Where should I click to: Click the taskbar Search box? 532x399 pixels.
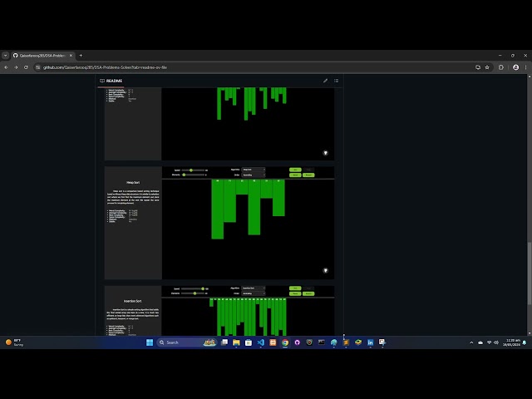click(186, 342)
